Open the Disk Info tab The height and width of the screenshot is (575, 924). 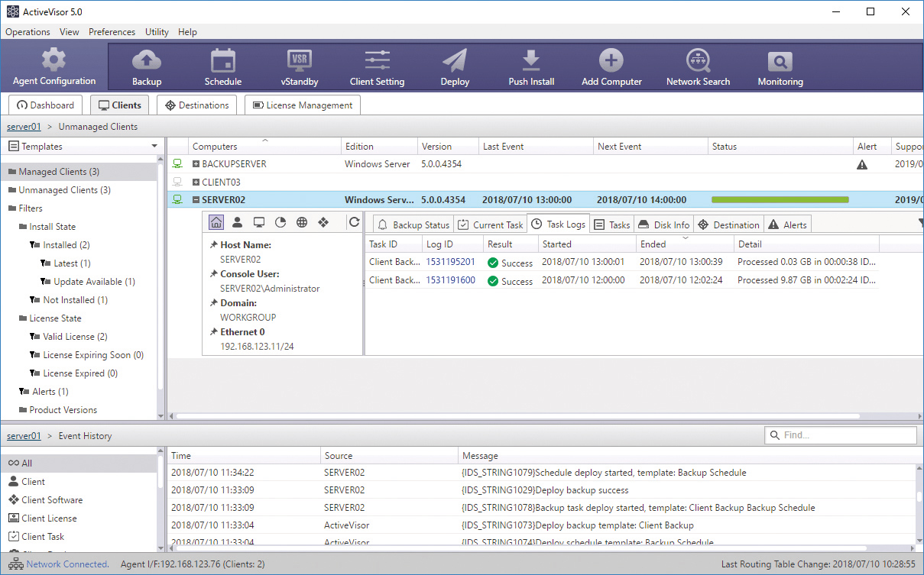(663, 225)
